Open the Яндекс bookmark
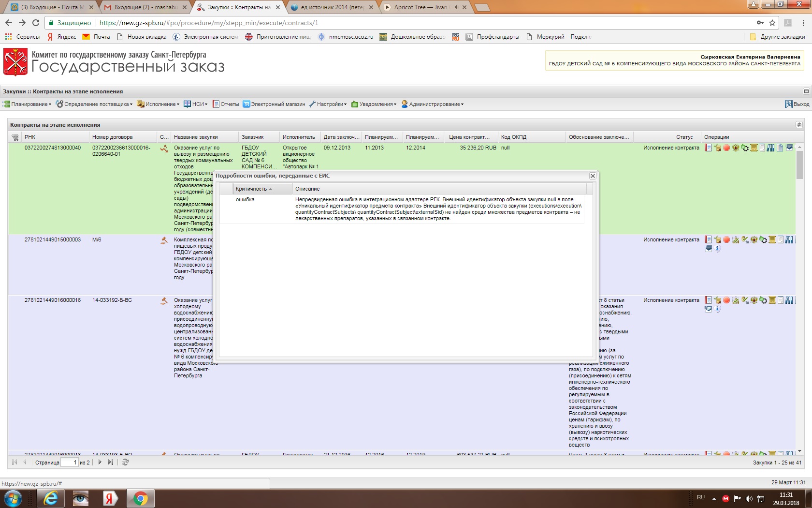 [61, 37]
